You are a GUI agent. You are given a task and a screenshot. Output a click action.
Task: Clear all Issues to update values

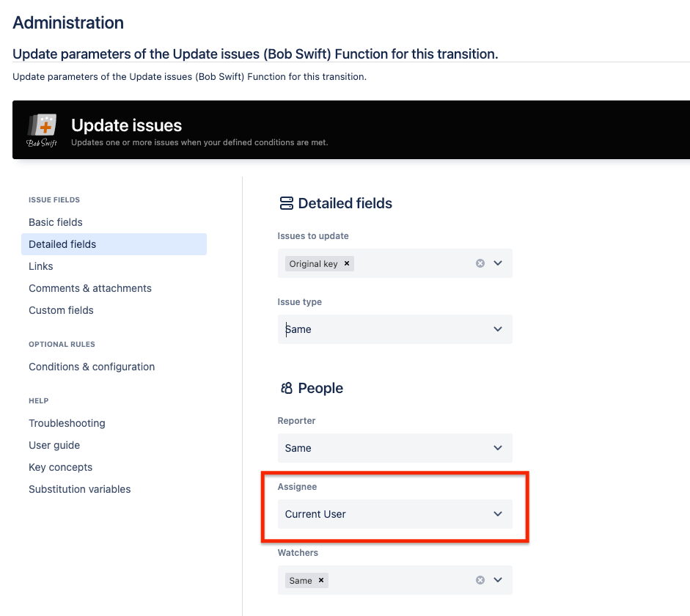480,263
